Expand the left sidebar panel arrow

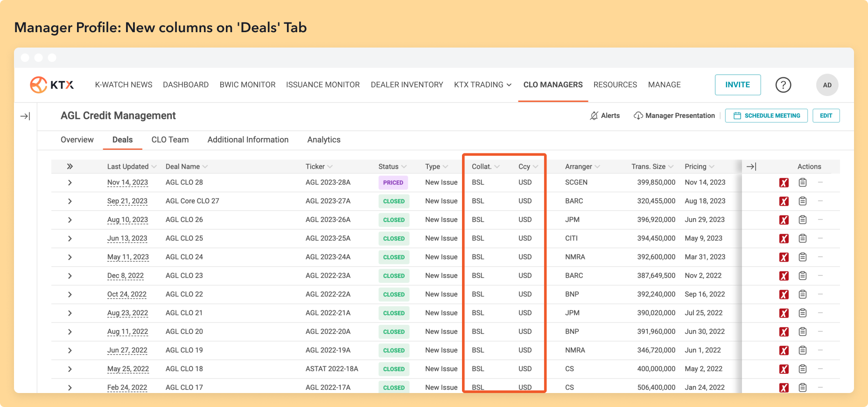coord(25,116)
